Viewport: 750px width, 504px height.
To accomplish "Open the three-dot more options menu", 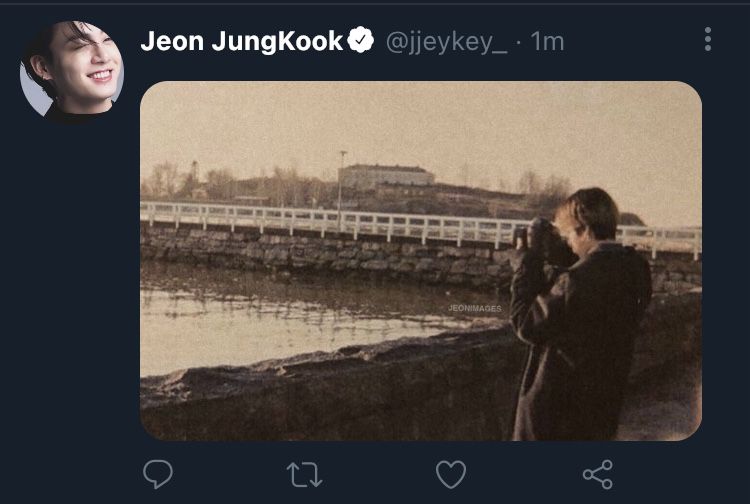I will tap(708, 40).
